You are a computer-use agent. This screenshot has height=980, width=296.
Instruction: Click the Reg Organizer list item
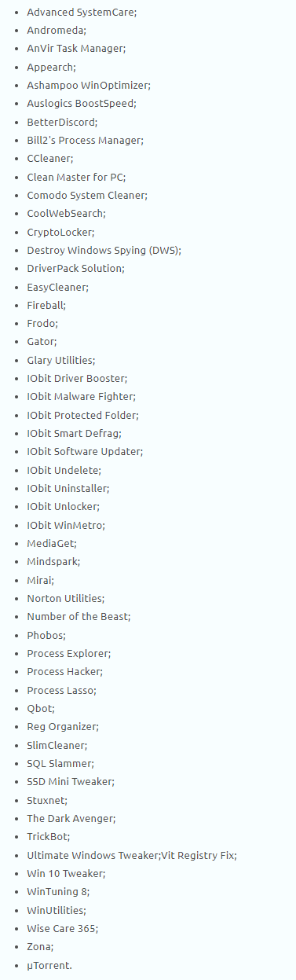pos(63,726)
